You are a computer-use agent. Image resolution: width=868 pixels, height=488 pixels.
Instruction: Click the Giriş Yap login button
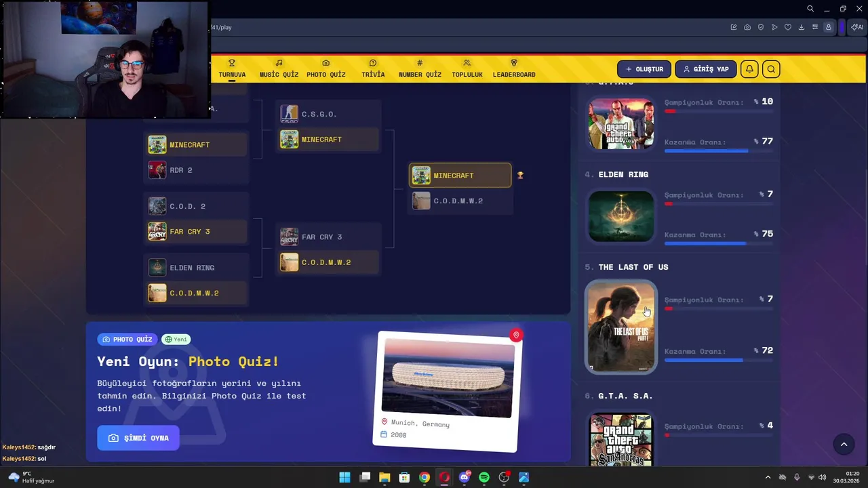pos(706,69)
